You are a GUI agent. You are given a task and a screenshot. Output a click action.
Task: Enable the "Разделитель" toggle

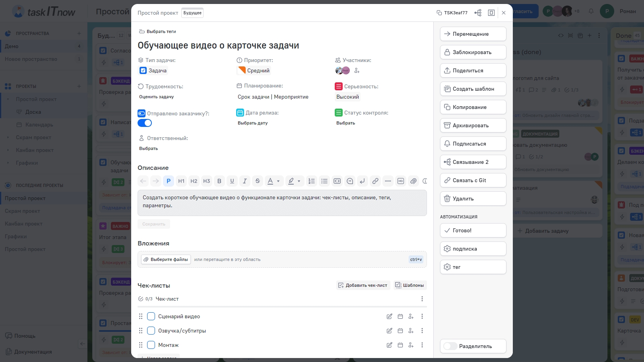450,346
